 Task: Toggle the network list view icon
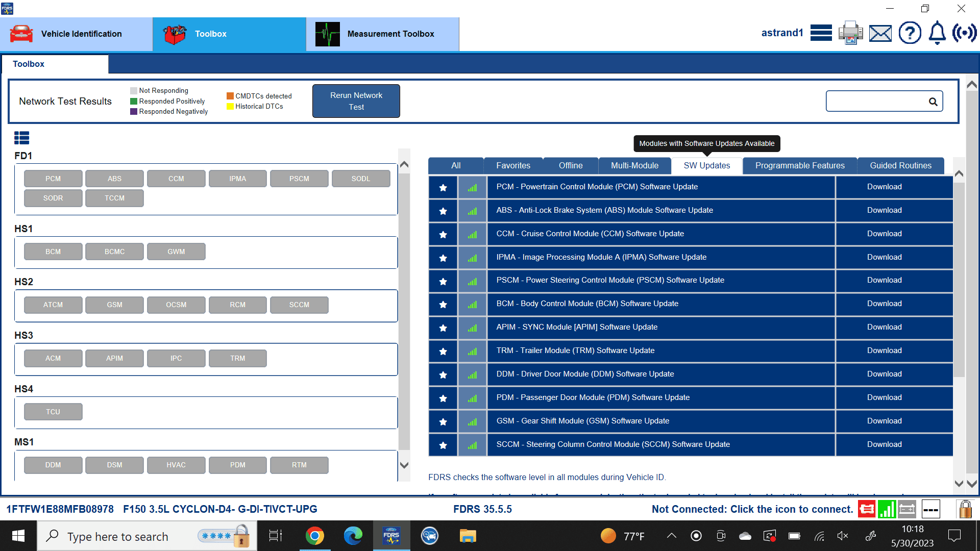(21, 138)
